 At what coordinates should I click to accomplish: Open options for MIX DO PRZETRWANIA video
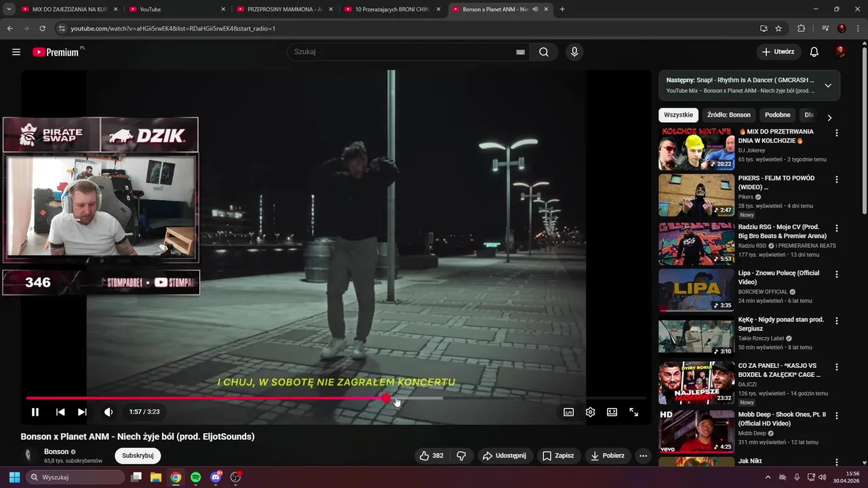pyautogui.click(x=837, y=134)
